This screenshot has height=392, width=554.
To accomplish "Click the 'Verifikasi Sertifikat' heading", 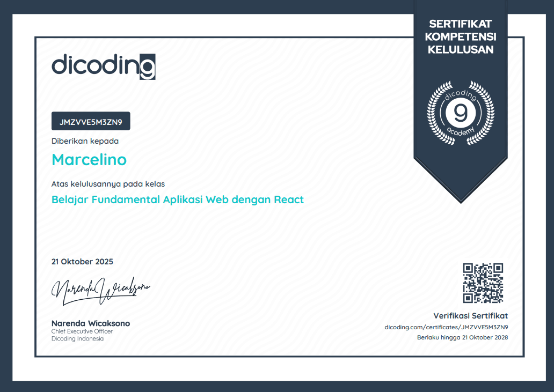I will 470,315.
